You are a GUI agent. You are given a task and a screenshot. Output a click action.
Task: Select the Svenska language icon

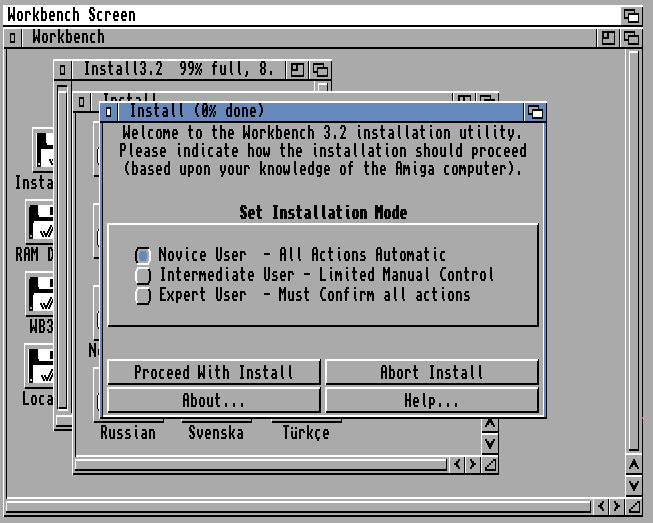[x=216, y=433]
